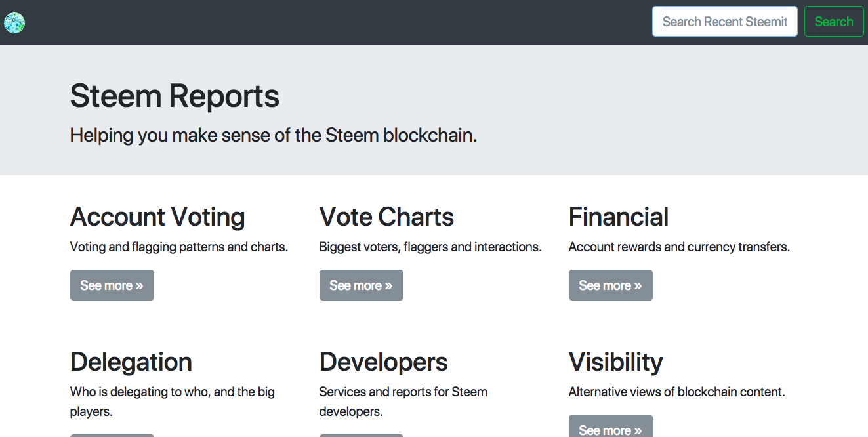Open See more under Account Voting
This screenshot has width=868, height=437.
pos(112,285)
